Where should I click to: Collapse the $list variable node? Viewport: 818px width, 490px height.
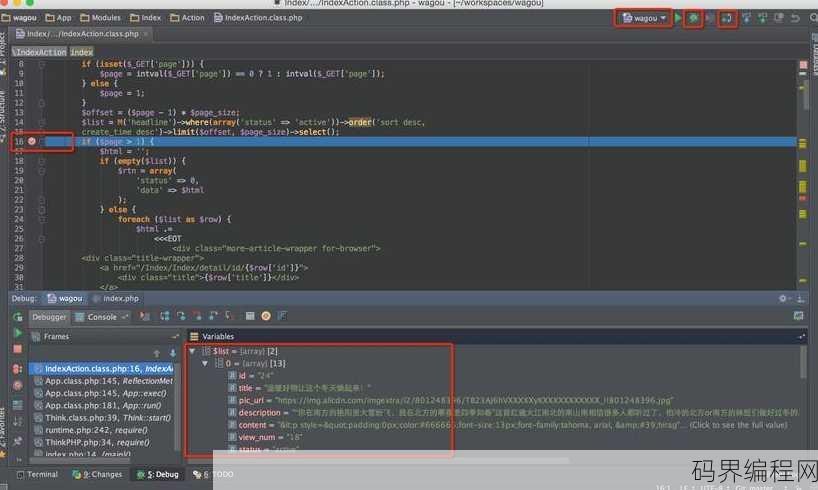point(193,351)
